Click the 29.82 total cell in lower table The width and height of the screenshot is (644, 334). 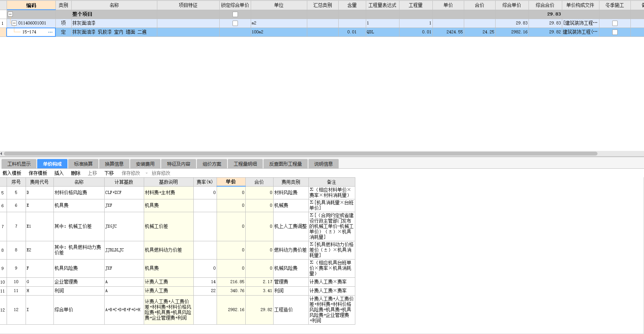tap(259, 310)
